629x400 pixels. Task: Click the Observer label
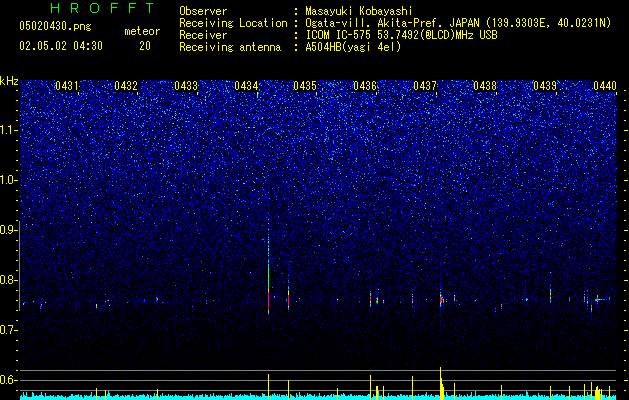tap(203, 11)
